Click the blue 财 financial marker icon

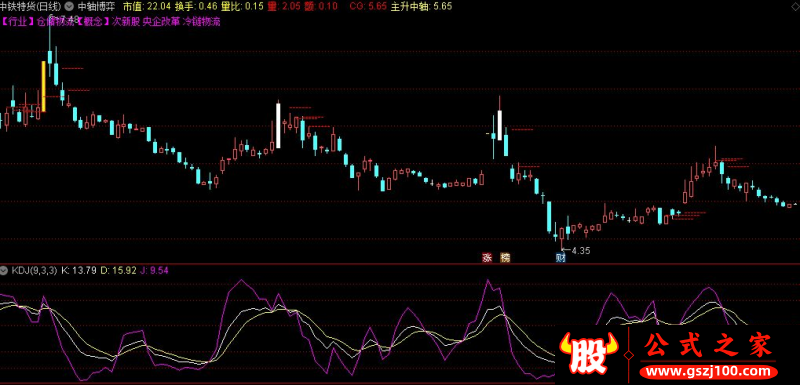click(561, 258)
